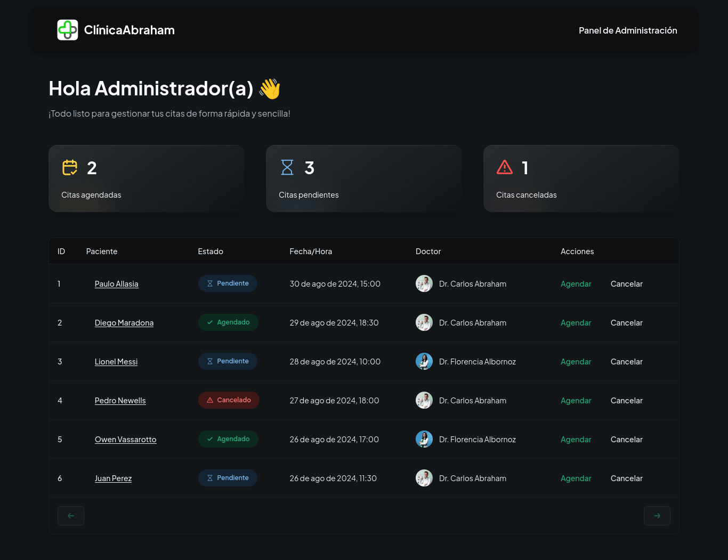Click the blue hourglass pending appointments icon
Screen dimensions: 728x560
coord(287,167)
